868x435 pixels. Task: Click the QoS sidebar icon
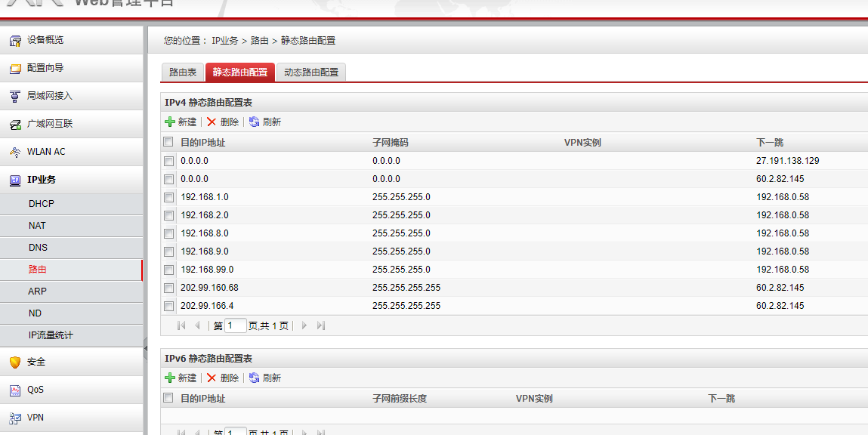click(x=15, y=390)
